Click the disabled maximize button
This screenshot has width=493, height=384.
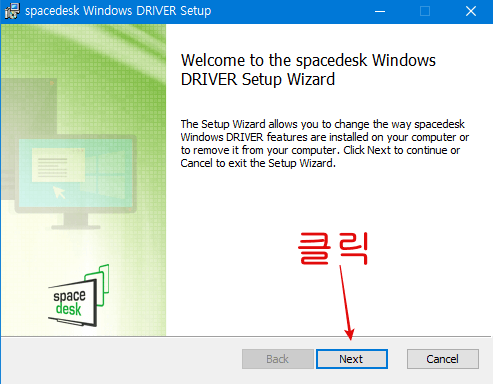[425, 11]
